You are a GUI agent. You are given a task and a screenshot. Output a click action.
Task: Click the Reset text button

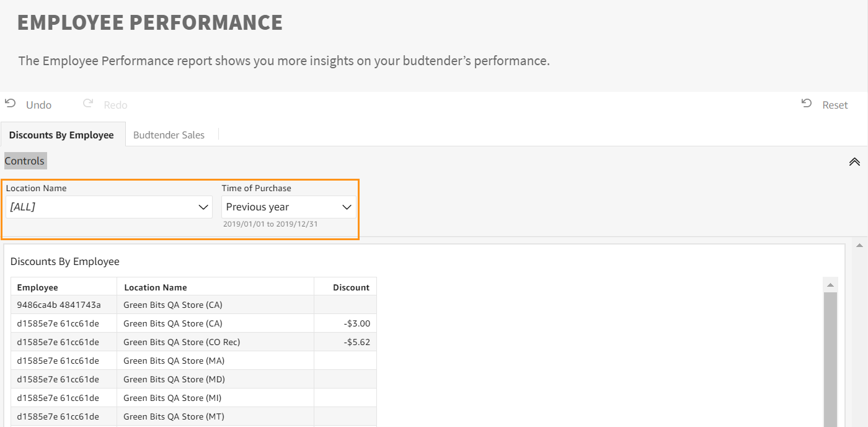point(835,105)
